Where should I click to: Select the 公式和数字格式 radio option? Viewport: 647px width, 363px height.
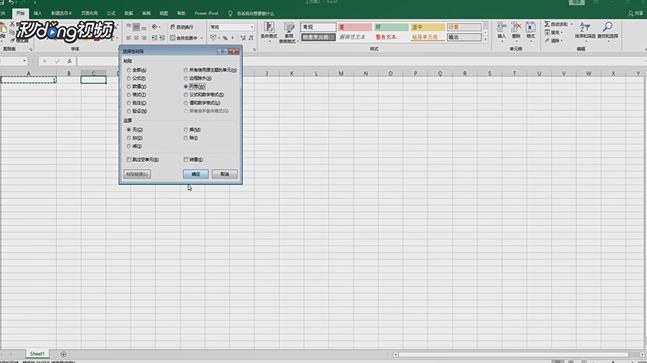coord(204,95)
